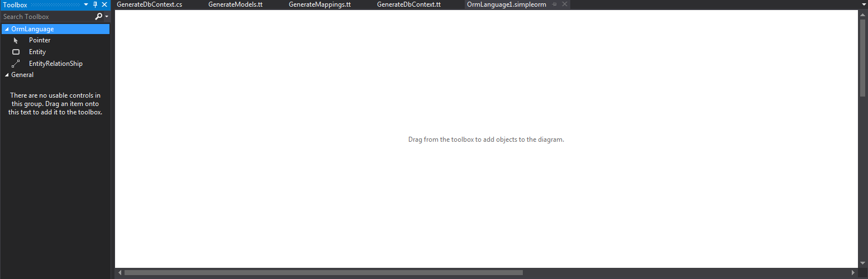Viewport: 868px width, 279px height.
Task: Click vertical scrollbar down arrow
Action: (x=863, y=263)
